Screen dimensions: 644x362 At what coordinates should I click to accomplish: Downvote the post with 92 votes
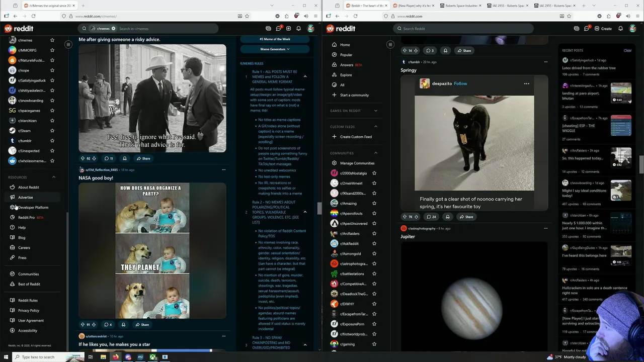click(94, 158)
